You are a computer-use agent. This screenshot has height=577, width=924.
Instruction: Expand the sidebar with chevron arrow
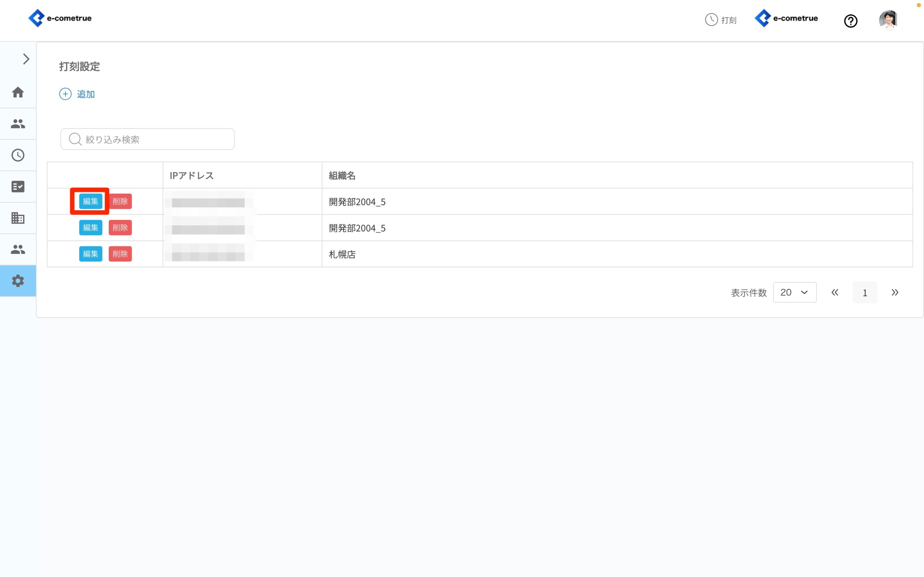point(26,59)
